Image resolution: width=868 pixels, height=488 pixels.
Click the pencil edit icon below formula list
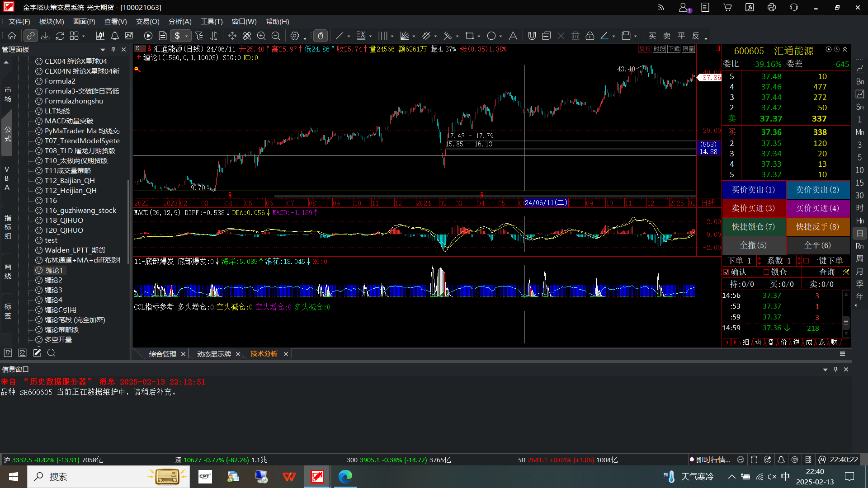[x=37, y=353]
